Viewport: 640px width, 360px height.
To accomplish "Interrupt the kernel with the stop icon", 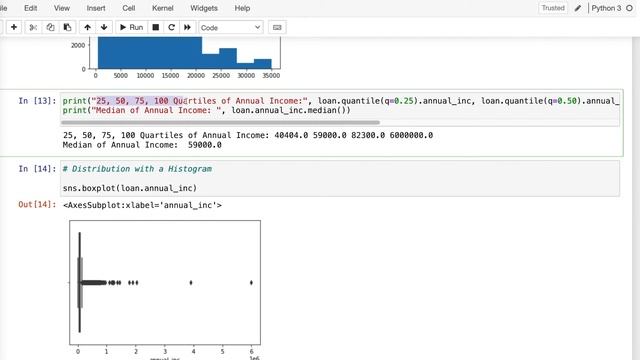I will point(156,27).
